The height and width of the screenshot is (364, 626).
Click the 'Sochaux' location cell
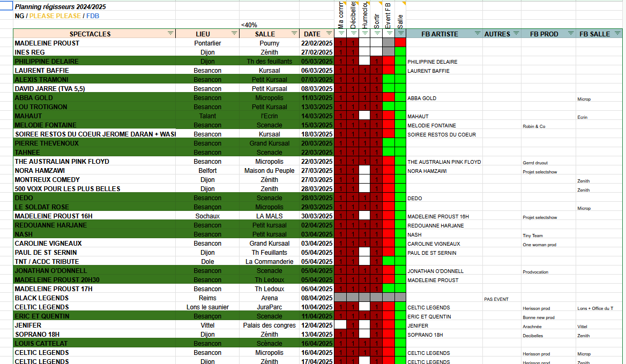point(207,216)
